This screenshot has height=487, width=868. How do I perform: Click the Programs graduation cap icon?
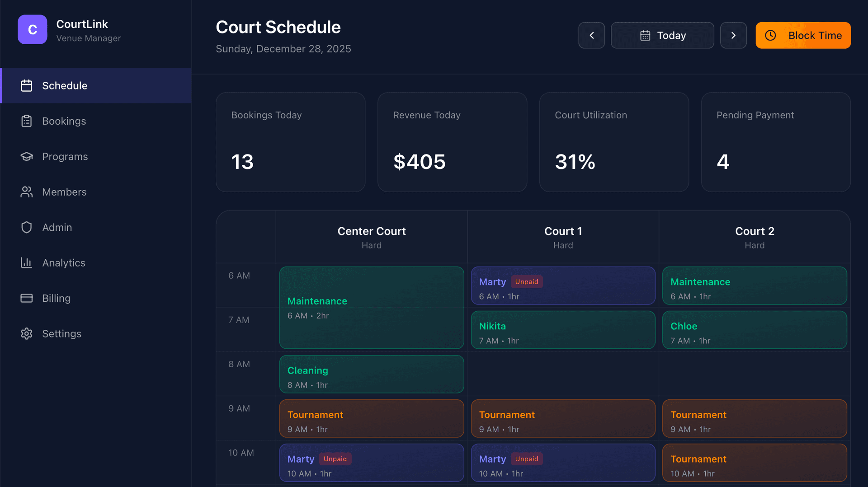pyautogui.click(x=27, y=156)
